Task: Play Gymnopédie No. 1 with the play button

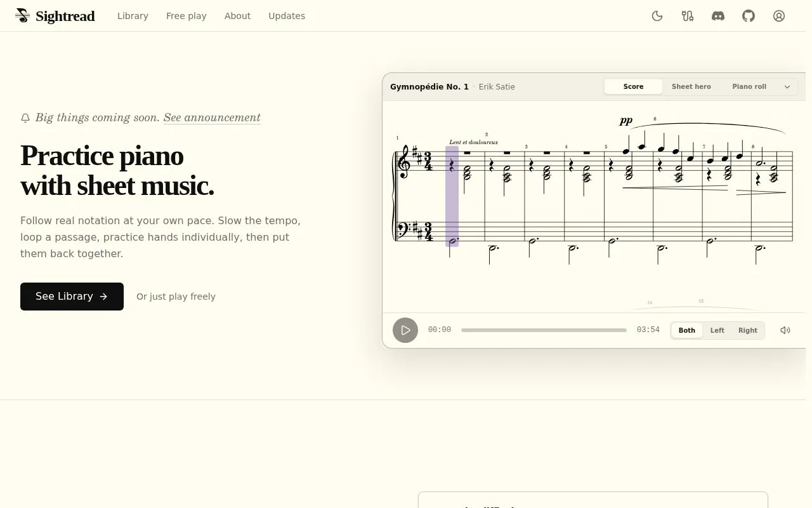Action: click(405, 330)
